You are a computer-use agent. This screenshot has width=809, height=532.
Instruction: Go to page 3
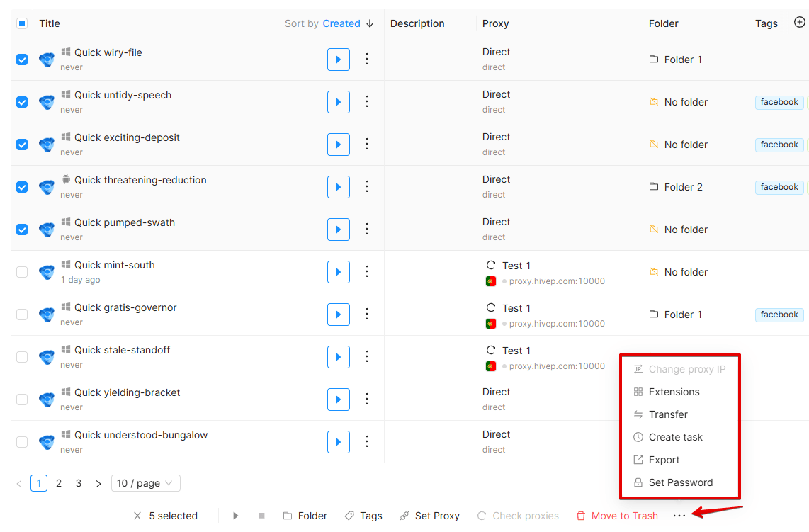tap(79, 483)
